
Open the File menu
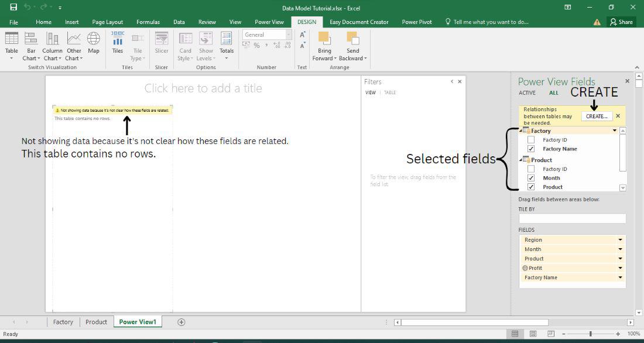pyautogui.click(x=13, y=22)
